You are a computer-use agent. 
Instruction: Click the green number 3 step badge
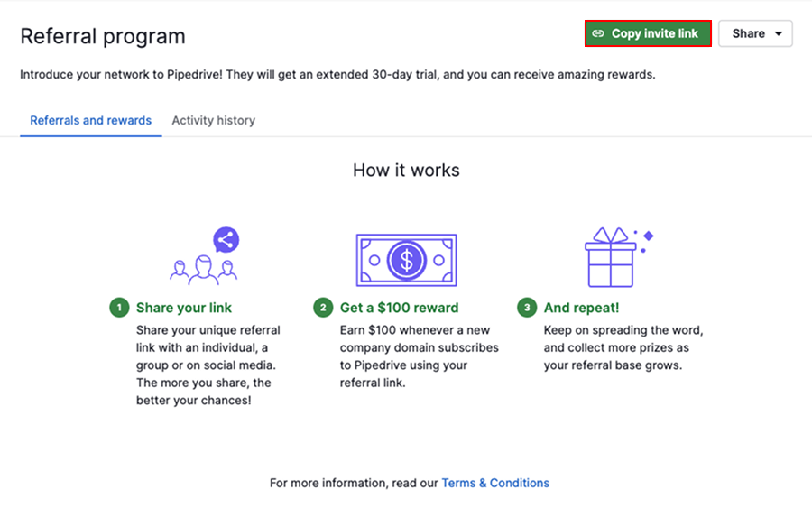(x=527, y=308)
